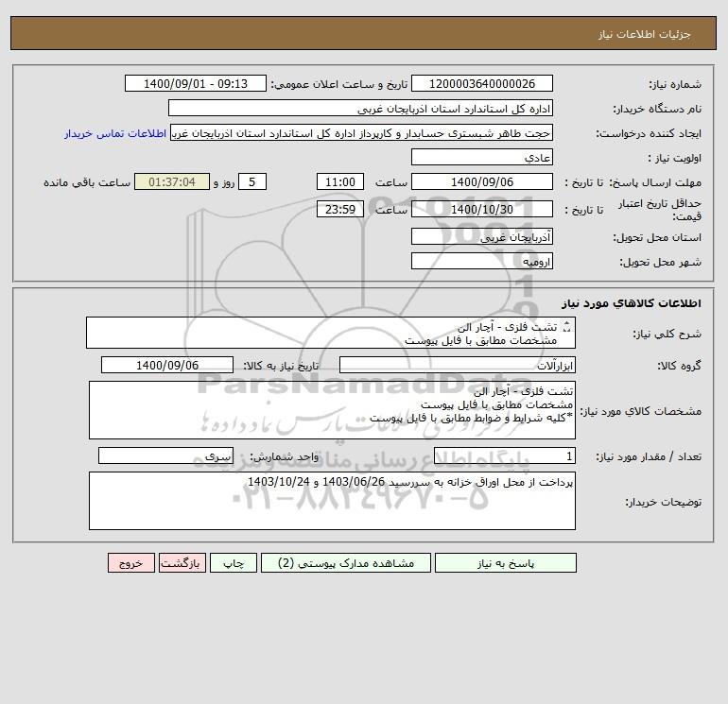Click the پاسخ به نیاز button
The image size is (728, 704).
click(505, 563)
